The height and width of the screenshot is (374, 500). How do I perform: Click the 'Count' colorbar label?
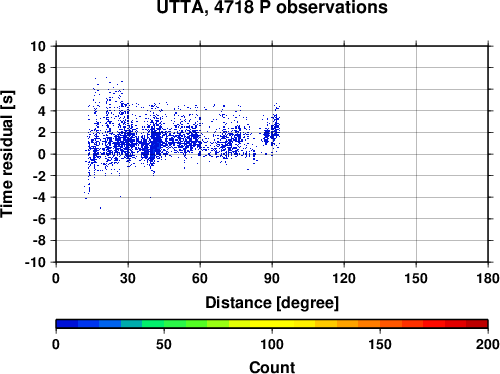click(272, 367)
